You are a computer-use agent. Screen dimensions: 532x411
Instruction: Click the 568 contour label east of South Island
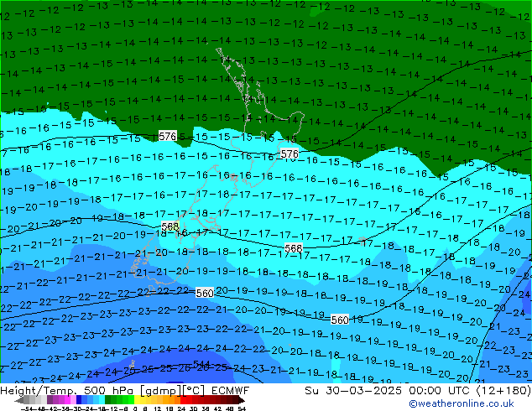click(x=293, y=248)
